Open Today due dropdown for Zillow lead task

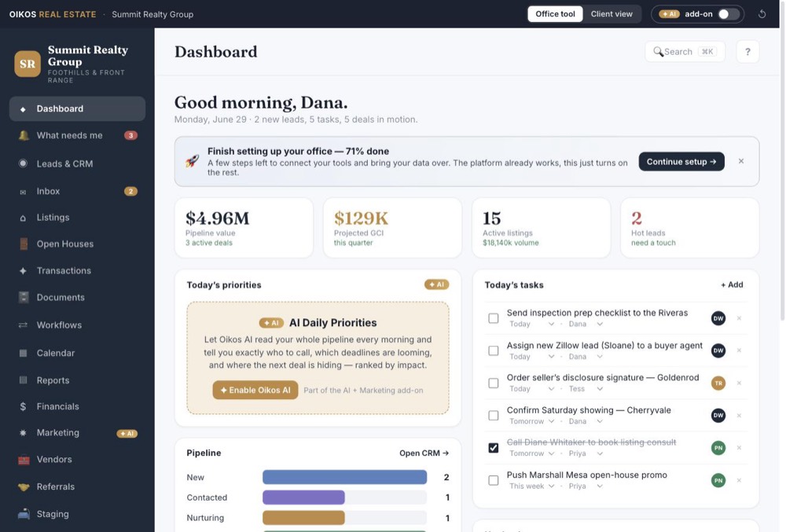pos(532,357)
